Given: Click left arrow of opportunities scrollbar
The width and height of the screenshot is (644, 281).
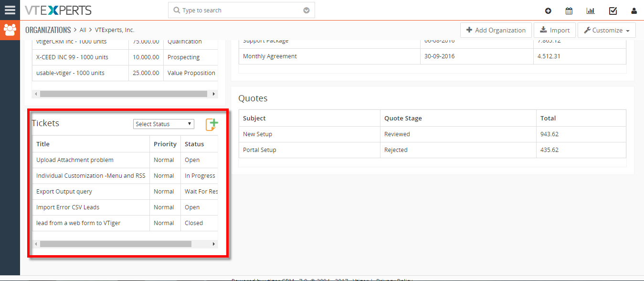Looking at the screenshot, I should click(36, 94).
